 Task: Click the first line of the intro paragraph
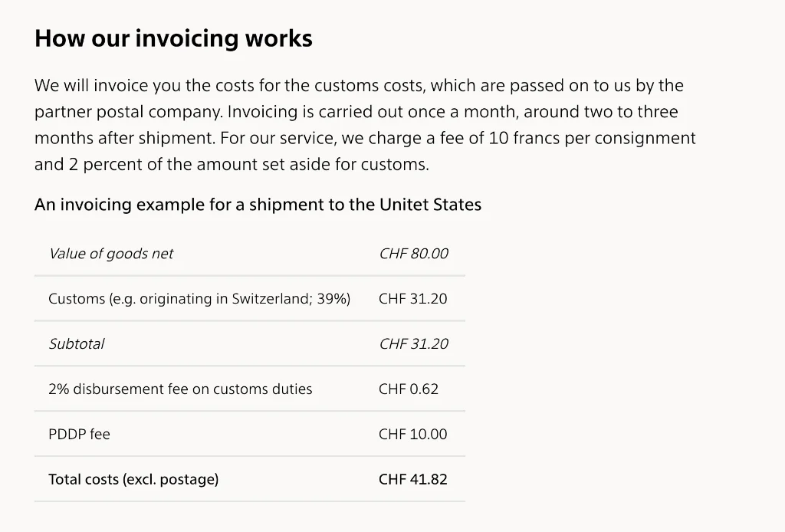[x=359, y=86]
